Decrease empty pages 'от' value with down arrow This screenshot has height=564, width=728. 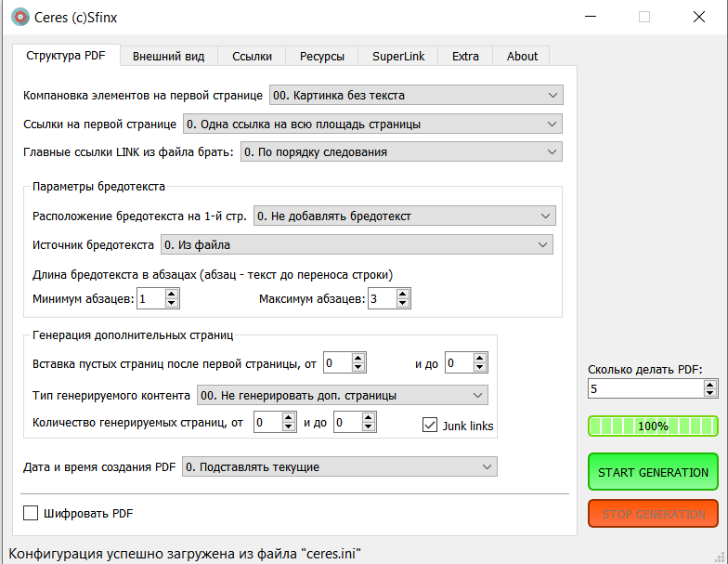[x=358, y=367]
